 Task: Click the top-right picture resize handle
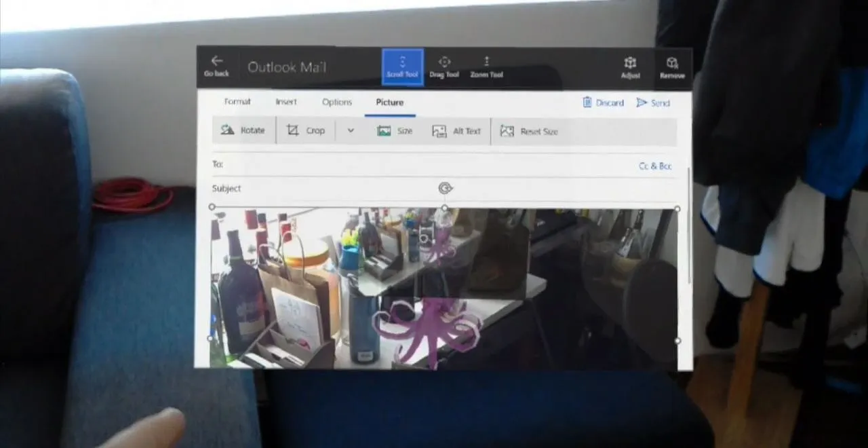677,208
